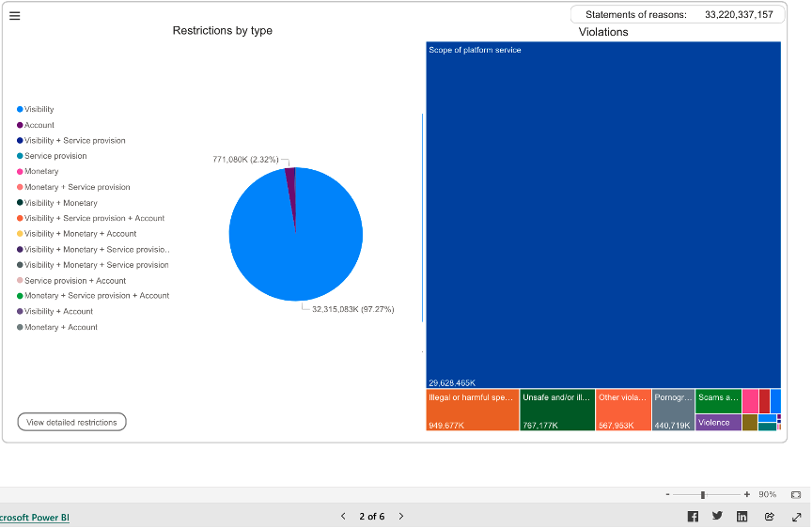Select Scope of platform service treemap block
Image resolution: width=812 pixels, height=528 pixels.
602,214
